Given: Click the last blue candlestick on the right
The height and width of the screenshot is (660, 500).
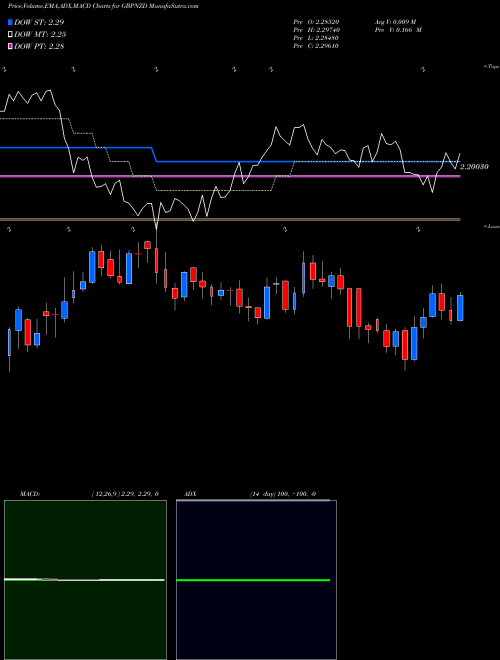Looking at the screenshot, I should point(460,308).
